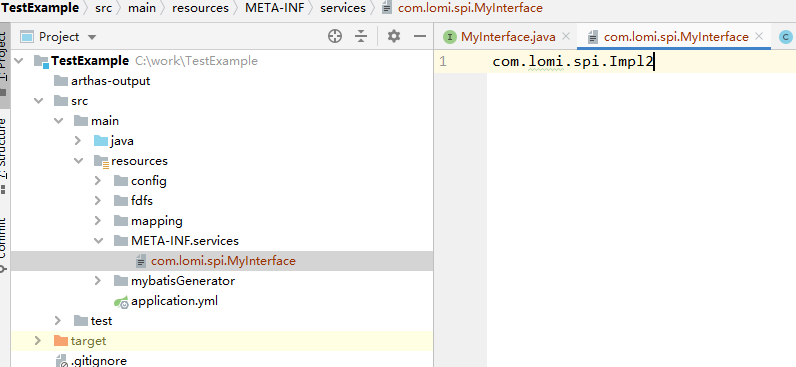Expand the config folder
The height and width of the screenshot is (367, 796).
pyautogui.click(x=98, y=181)
